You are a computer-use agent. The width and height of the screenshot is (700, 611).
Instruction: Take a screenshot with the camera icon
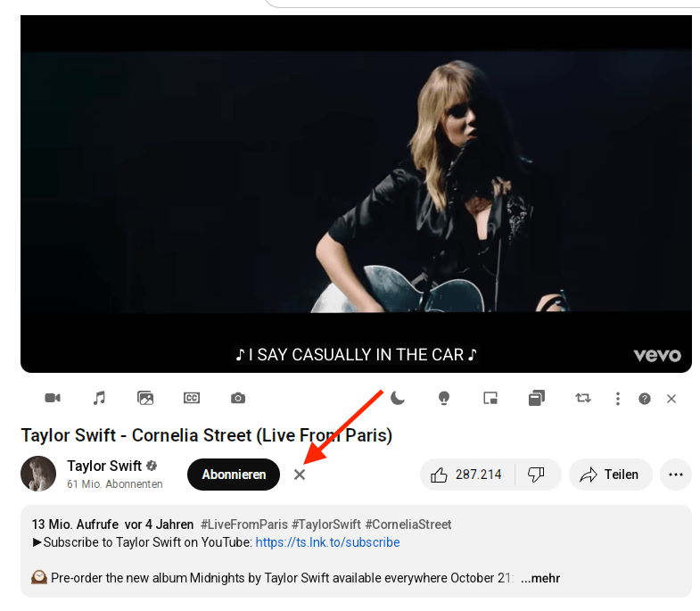coord(238,398)
